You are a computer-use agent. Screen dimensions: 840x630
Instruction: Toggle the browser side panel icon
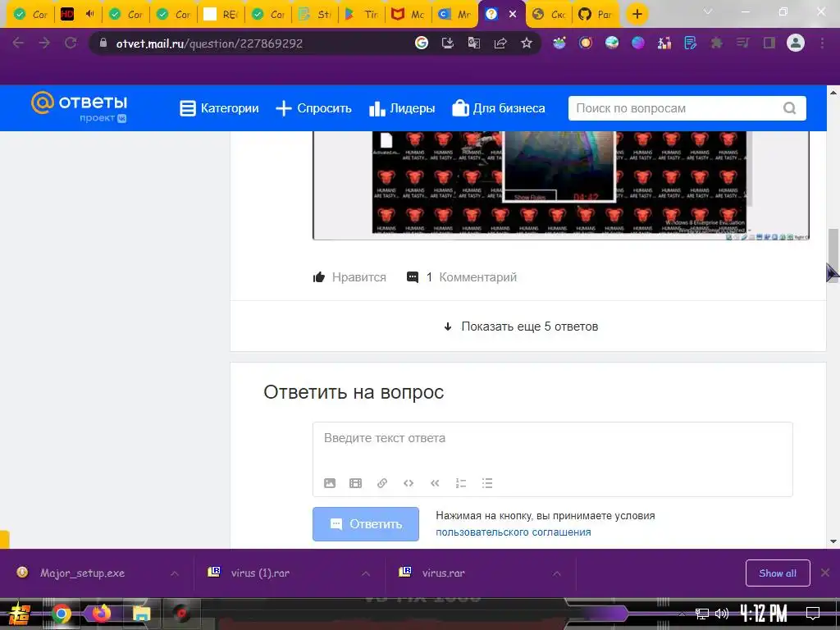(769, 43)
